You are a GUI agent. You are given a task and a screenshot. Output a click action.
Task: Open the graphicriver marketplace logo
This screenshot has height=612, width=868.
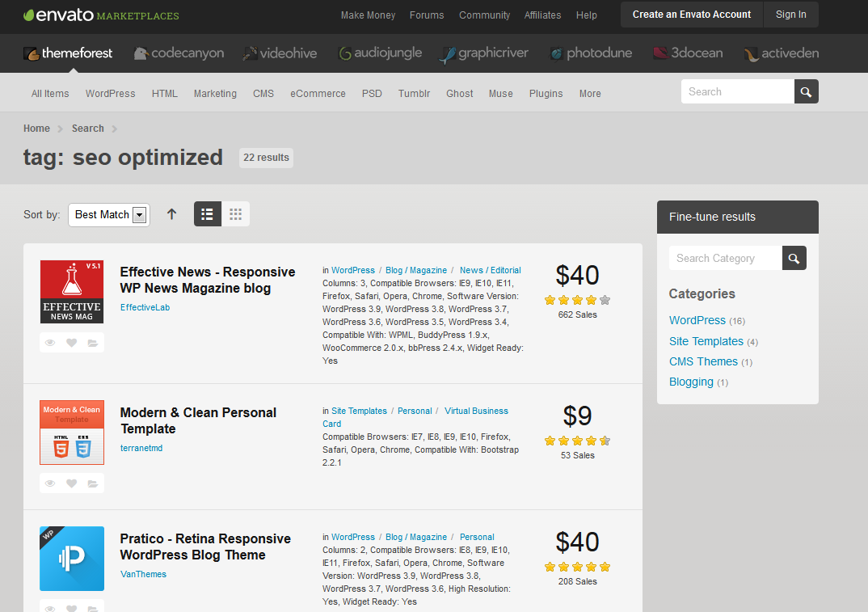483,53
